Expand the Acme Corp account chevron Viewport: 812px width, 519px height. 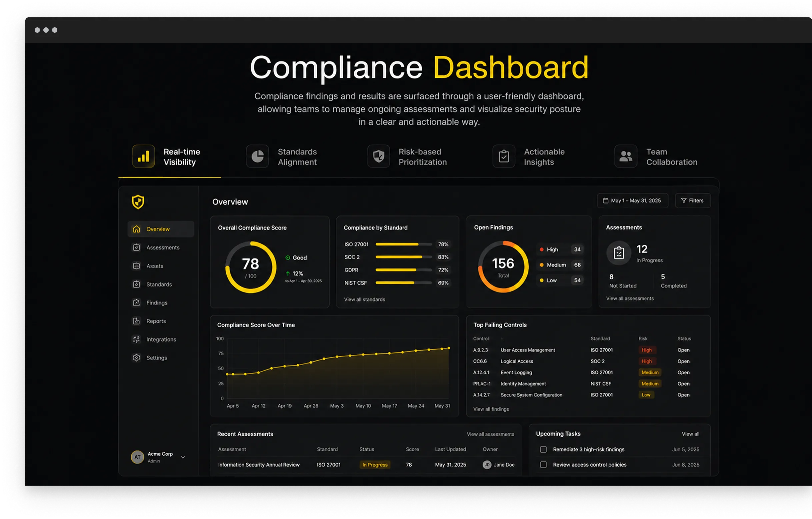[x=183, y=458]
